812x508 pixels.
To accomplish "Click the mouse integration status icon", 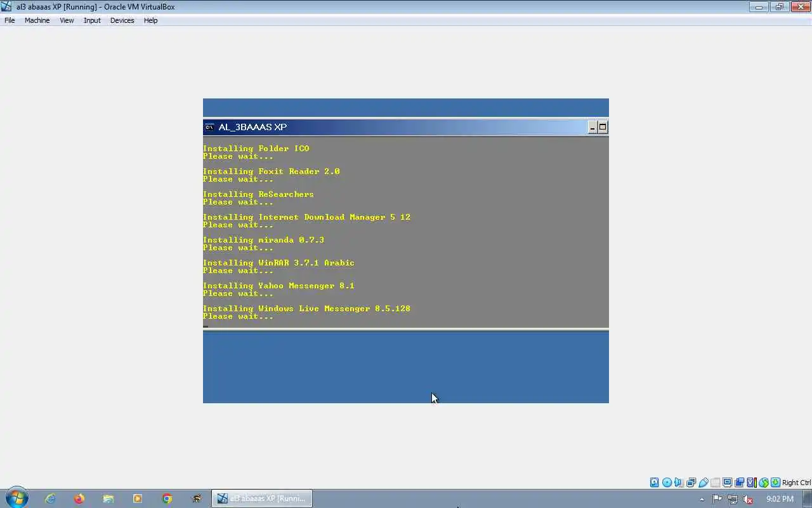I will click(x=764, y=483).
